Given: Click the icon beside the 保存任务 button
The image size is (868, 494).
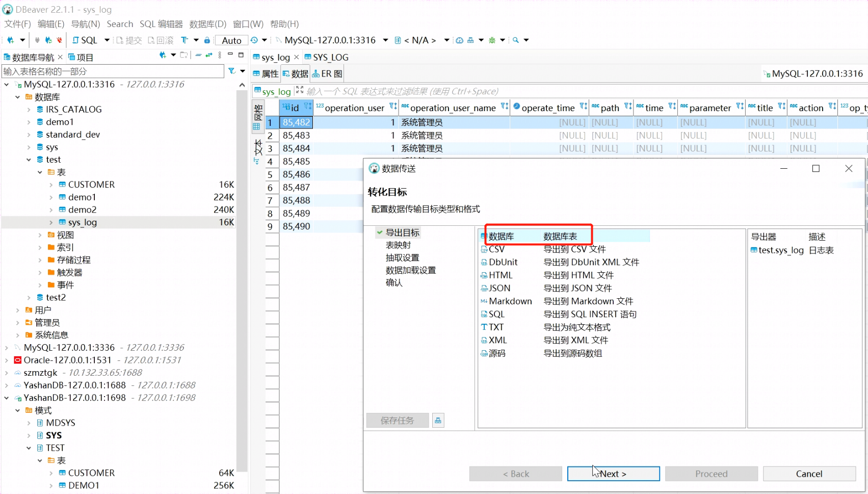Looking at the screenshot, I should tap(438, 421).
